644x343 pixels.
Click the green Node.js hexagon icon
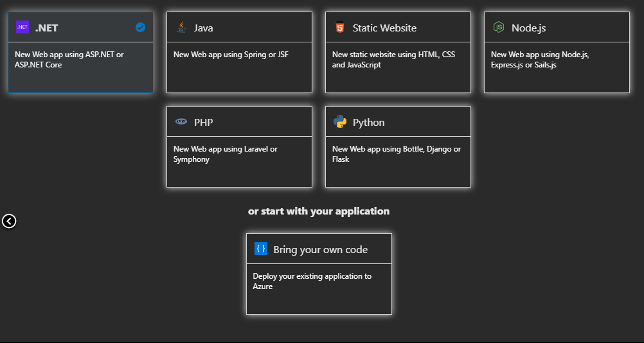pos(499,28)
